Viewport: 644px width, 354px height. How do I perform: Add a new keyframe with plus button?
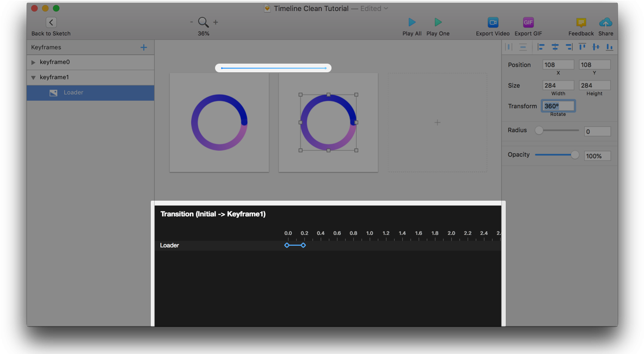click(144, 47)
